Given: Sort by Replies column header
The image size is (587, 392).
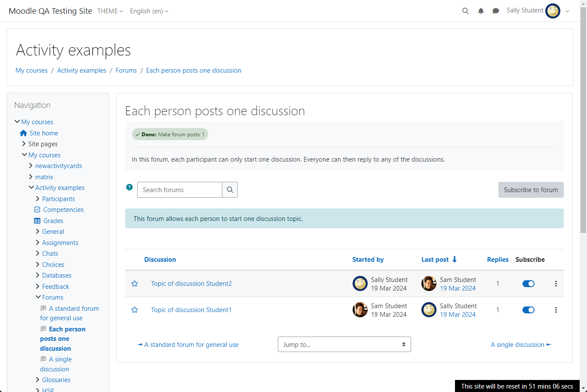Looking at the screenshot, I should click(498, 260).
